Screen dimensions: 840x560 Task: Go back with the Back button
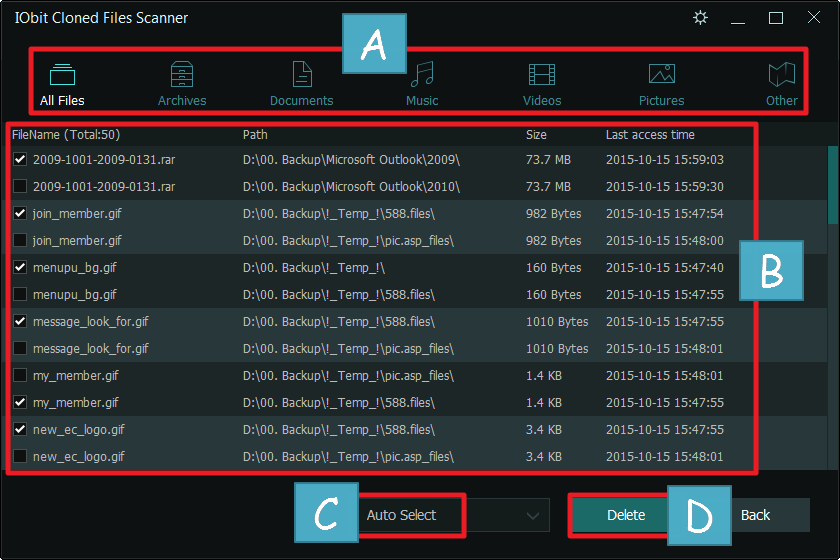coord(756,515)
